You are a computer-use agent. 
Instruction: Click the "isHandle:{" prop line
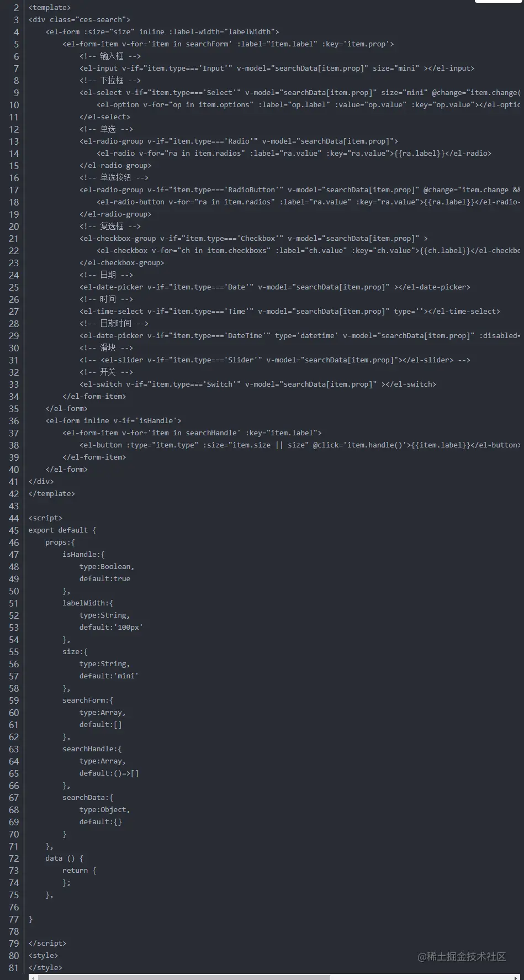coord(83,555)
